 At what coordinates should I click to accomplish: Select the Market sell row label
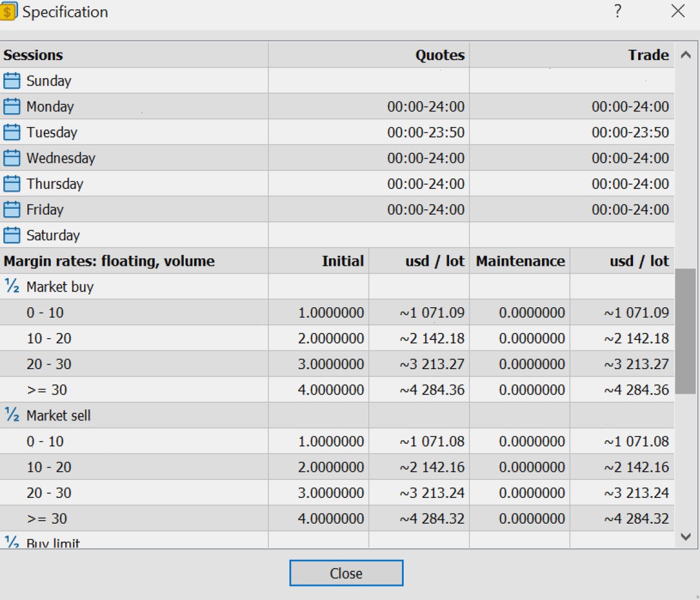pos(59,416)
